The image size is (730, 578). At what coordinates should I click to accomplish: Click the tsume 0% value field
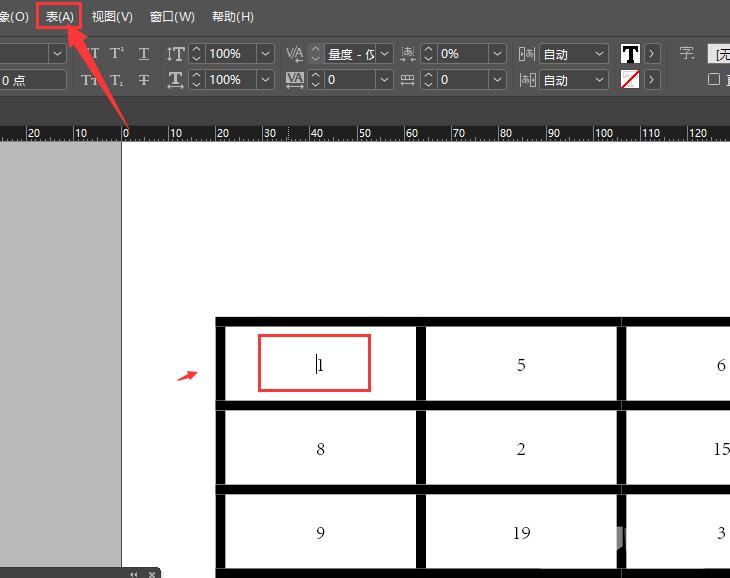click(x=462, y=54)
